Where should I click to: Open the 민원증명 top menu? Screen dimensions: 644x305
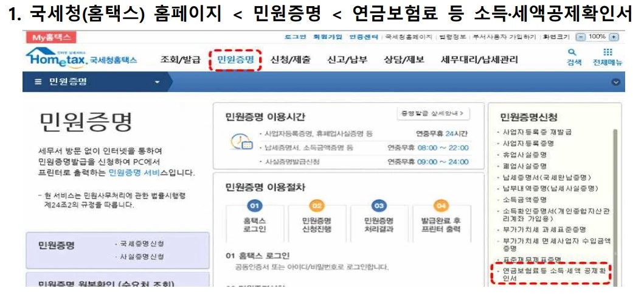point(236,60)
